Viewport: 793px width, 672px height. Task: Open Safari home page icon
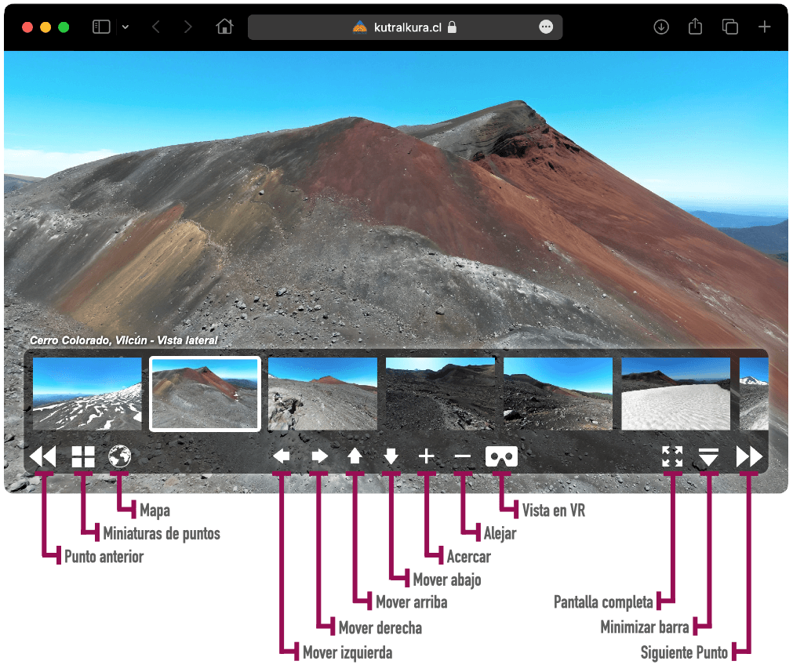tap(224, 27)
